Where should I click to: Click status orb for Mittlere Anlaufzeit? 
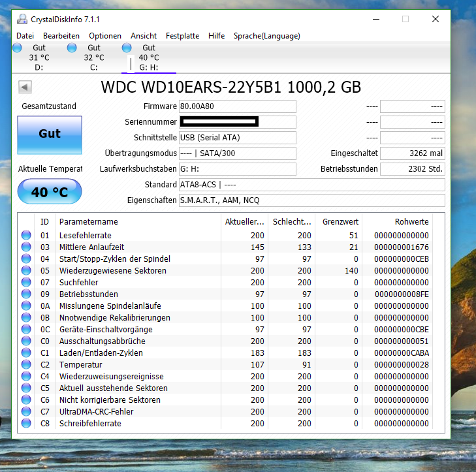tap(26, 247)
